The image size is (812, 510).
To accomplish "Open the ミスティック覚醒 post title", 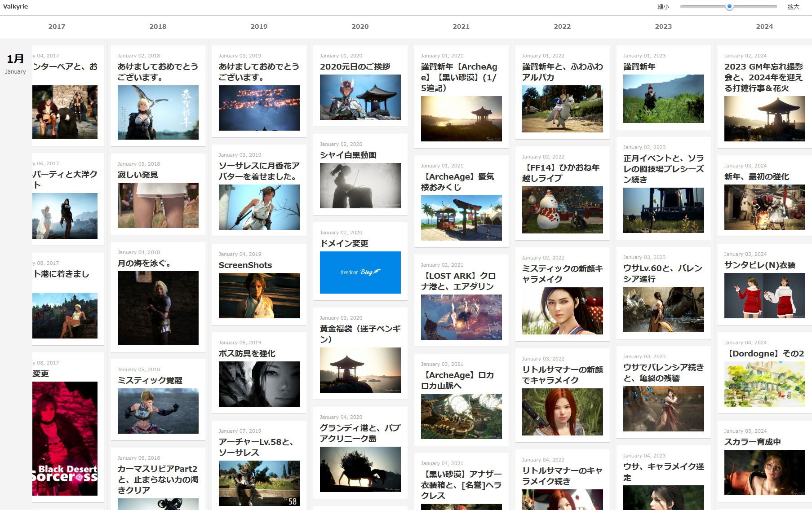I will point(150,380).
